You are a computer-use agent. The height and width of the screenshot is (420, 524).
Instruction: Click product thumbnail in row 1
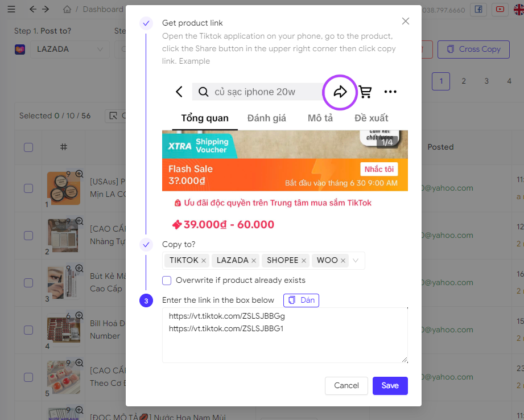pos(64,188)
